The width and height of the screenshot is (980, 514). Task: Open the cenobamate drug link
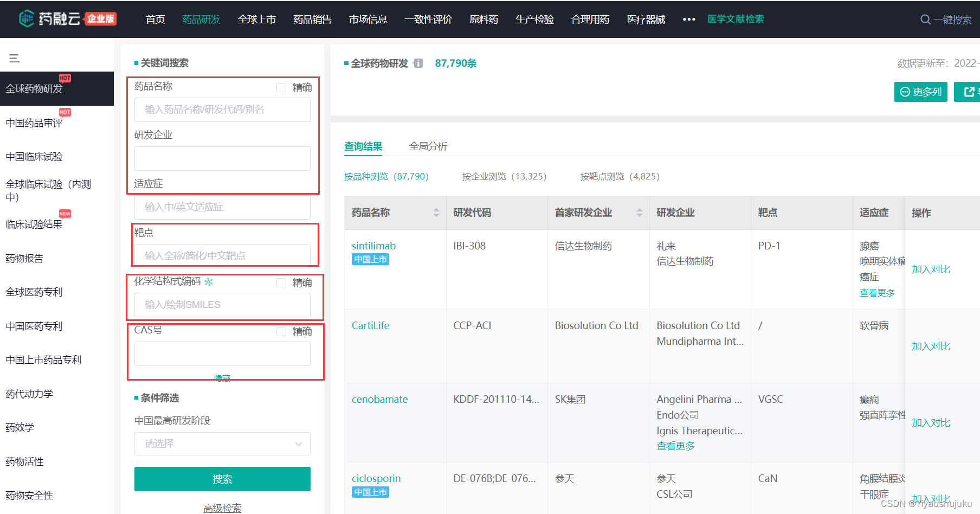tap(379, 400)
